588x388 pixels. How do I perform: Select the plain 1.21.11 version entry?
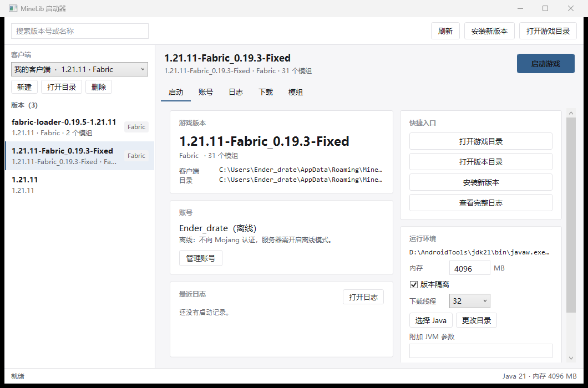[x=79, y=185]
